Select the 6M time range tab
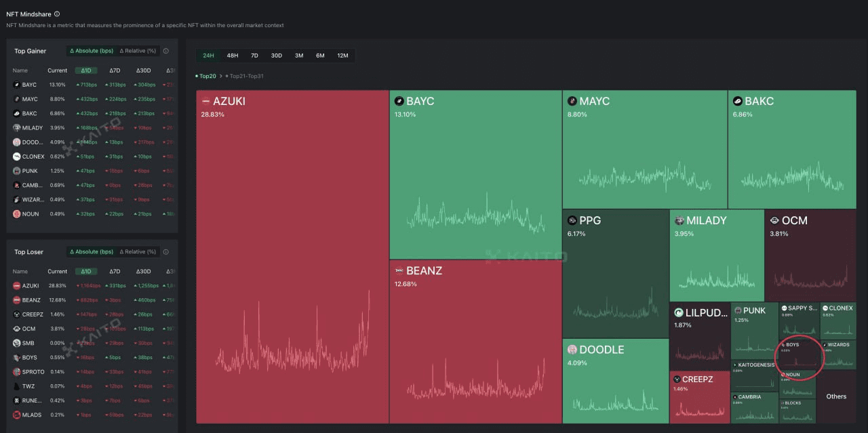Viewport: 868px width, 433px height. point(320,56)
